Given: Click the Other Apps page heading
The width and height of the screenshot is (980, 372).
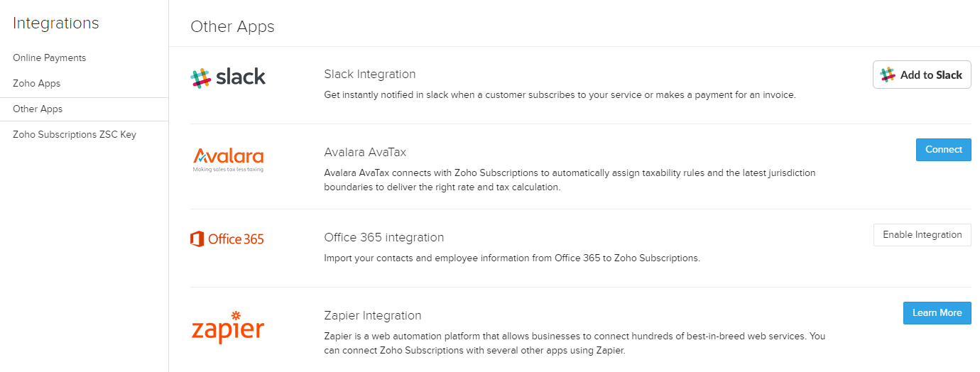Looking at the screenshot, I should tap(232, 27).
